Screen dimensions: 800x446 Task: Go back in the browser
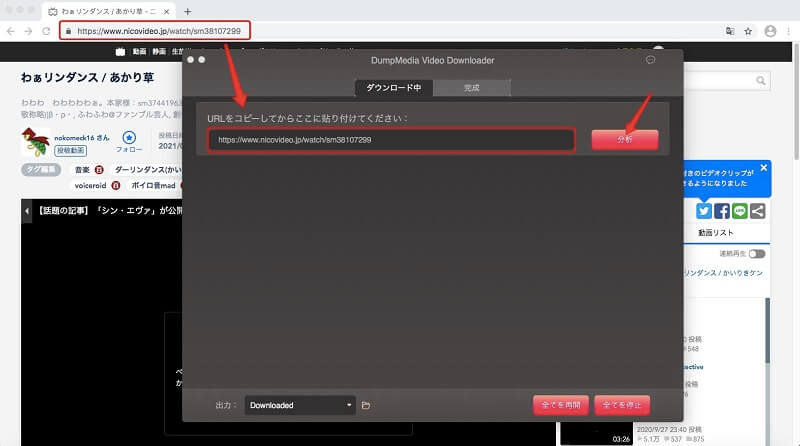tap(11, 31)
